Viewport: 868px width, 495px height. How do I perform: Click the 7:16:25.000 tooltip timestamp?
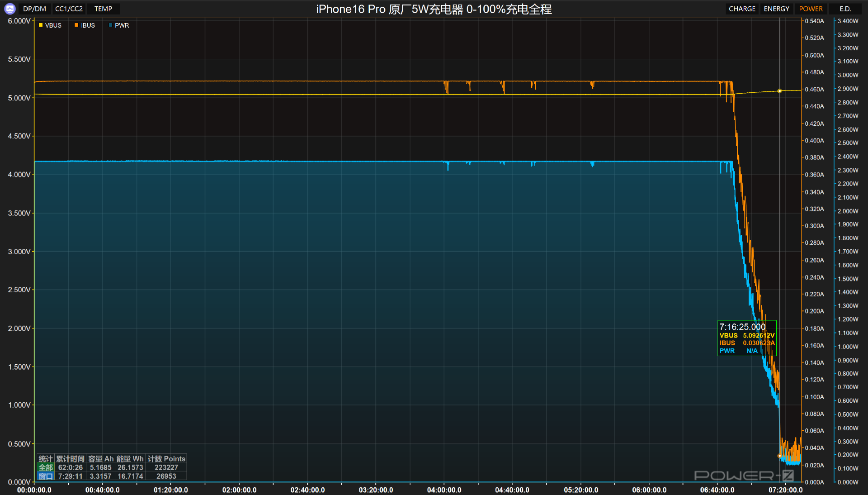742,327
